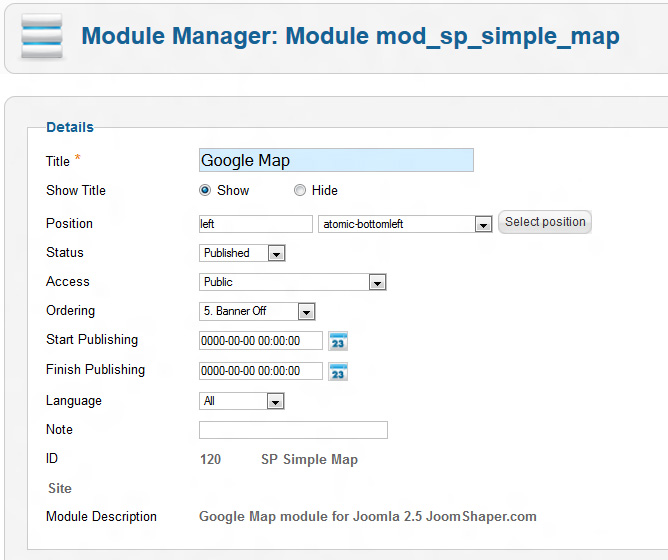The image size is (668, 560).
Task: Click the empty Note input field
Action: [x=293, y=430]
